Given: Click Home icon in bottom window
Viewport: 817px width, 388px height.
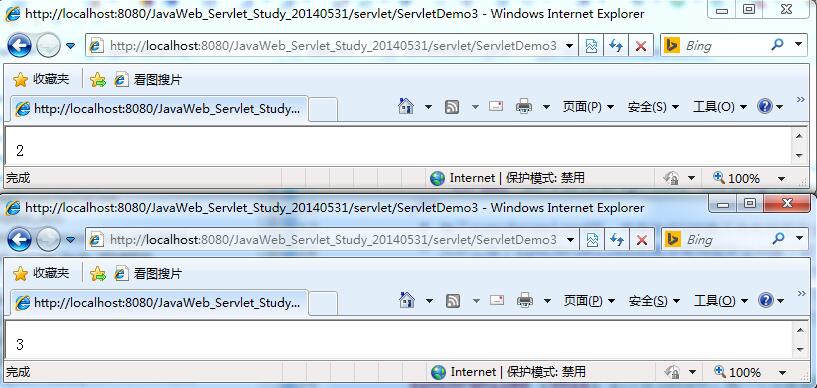Looking at the screenshot, I should [x=406, y=300].
